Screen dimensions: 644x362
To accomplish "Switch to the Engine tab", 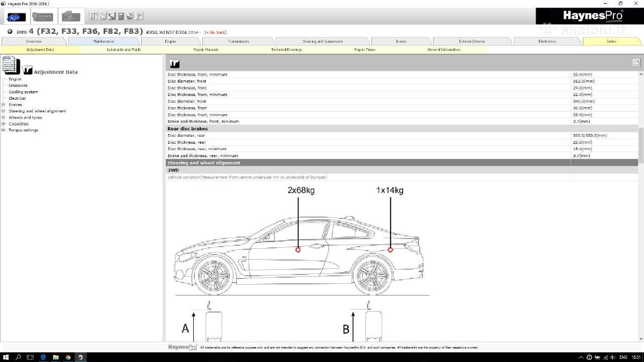I will click(x=170, y=41).
